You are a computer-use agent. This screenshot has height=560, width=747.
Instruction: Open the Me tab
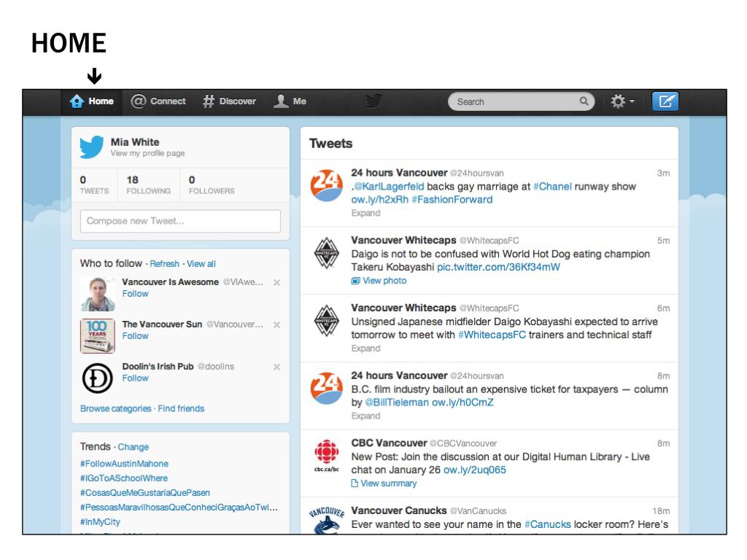click(x=290, y=101)
